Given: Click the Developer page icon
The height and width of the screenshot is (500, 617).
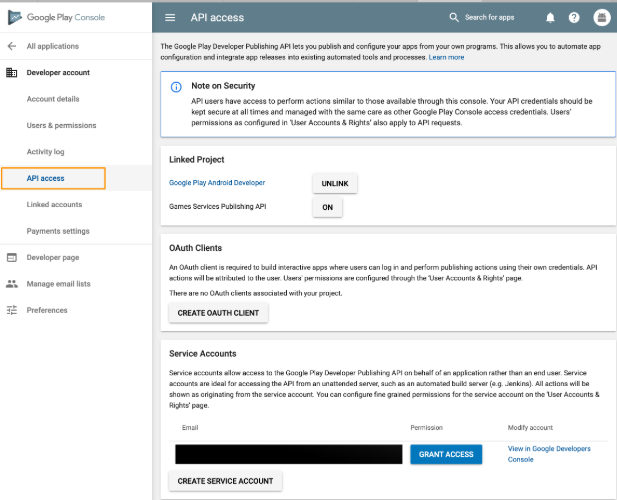Looking at the screenshot, I should click(12, 257).
